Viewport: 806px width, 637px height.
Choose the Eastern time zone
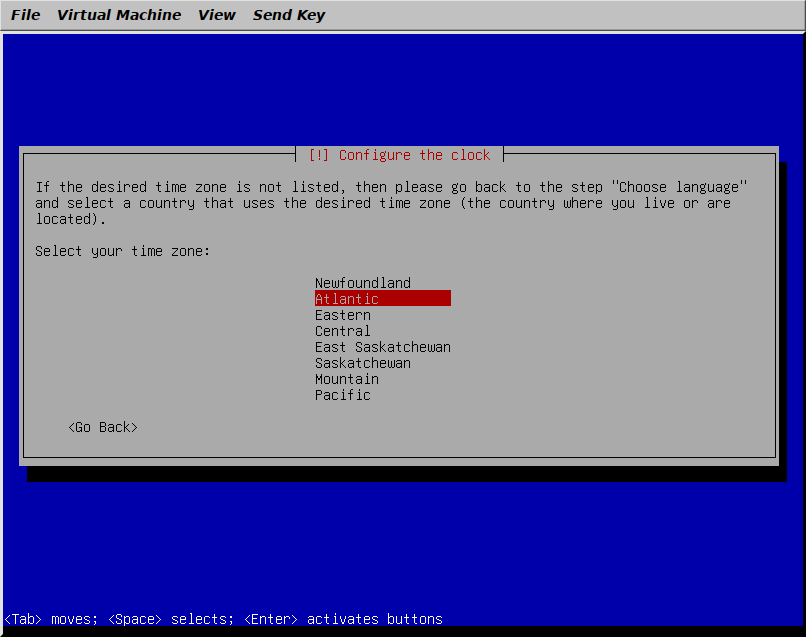pyautogui.click(x=342, y=315)
